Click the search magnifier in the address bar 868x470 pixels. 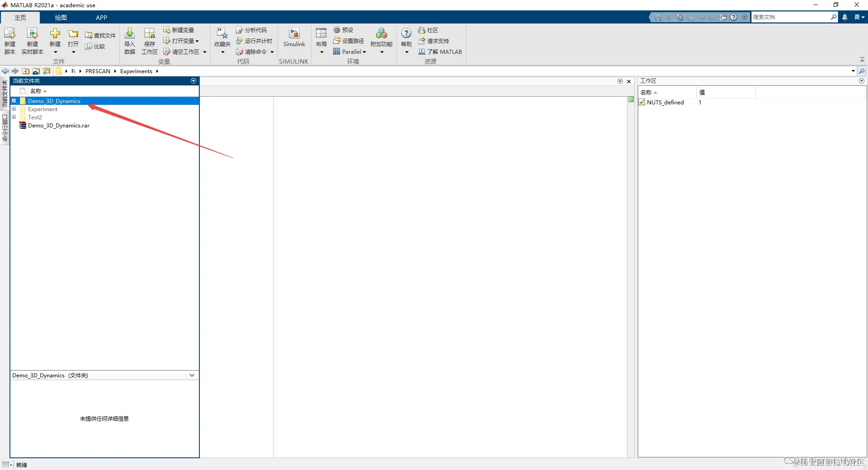point(862,71)
